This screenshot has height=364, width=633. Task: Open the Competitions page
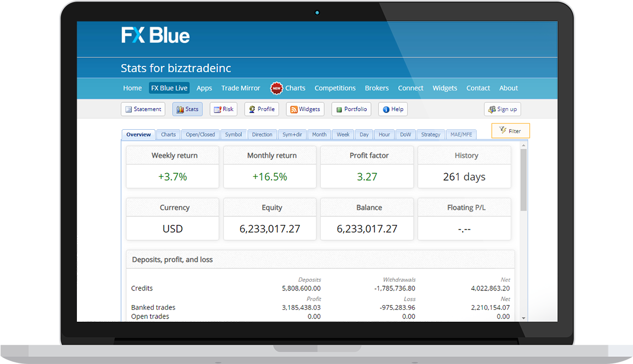coord(335,88)
